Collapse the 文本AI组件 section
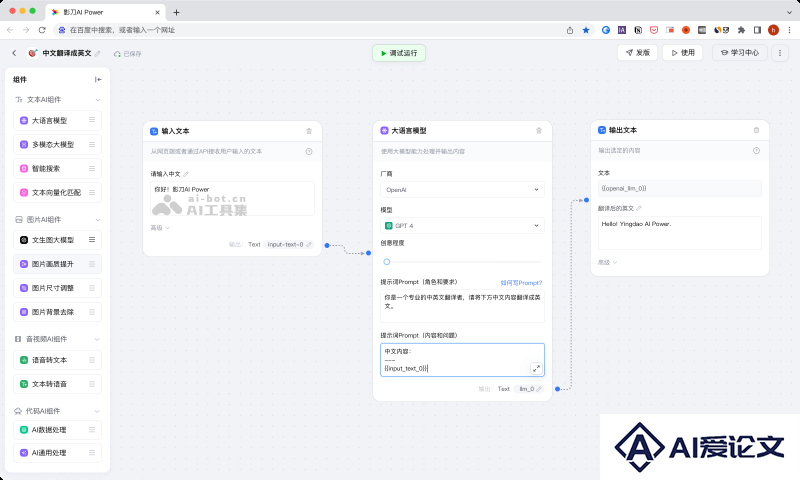This screenshot has height=480, width=800. click(97, 99)
